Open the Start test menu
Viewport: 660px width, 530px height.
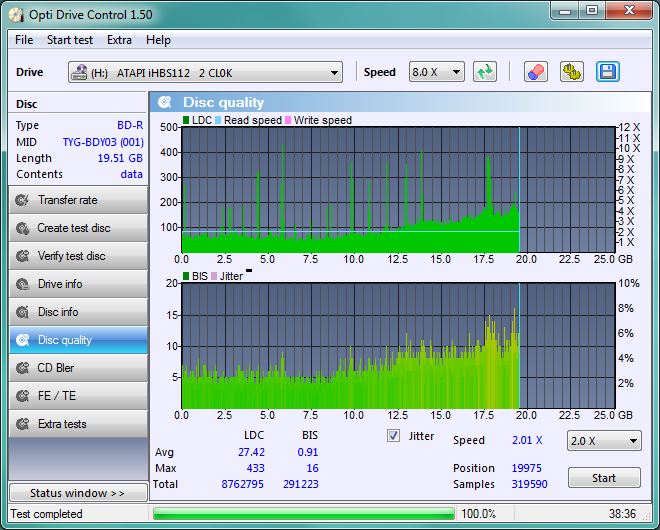(x=70, y=40)
